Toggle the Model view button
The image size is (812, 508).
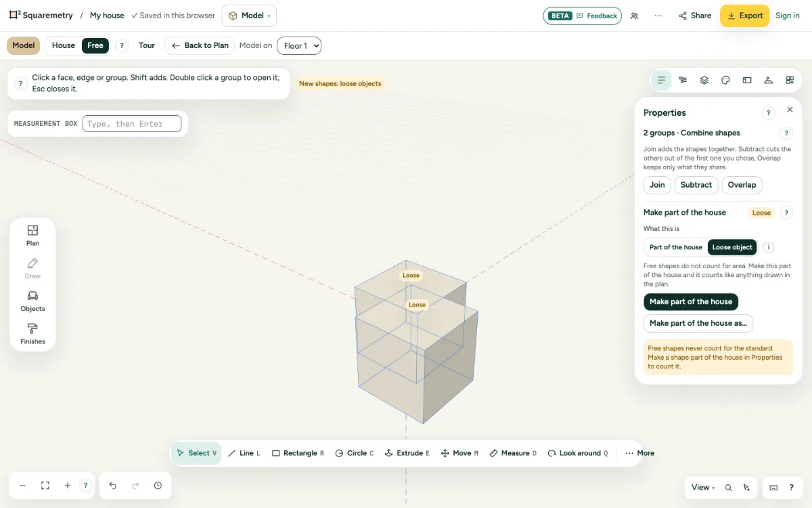click(x=24, y=45)
